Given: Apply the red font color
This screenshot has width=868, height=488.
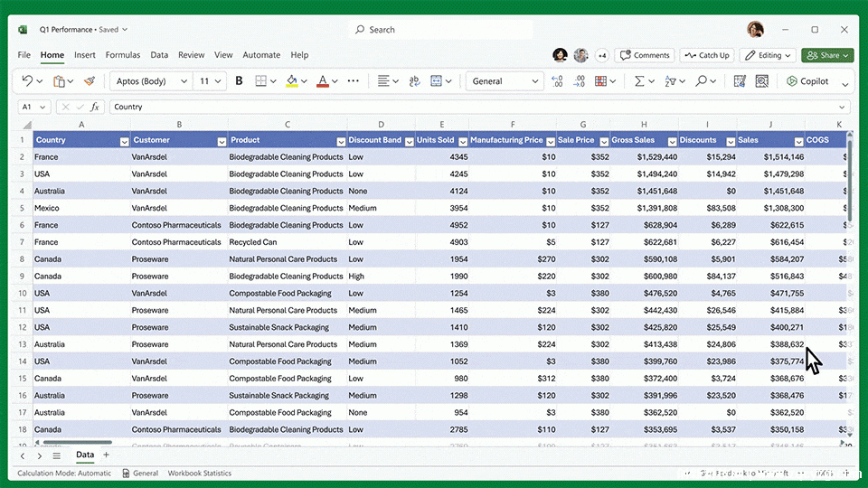Looking at the screenshot, I should [323, 80].
